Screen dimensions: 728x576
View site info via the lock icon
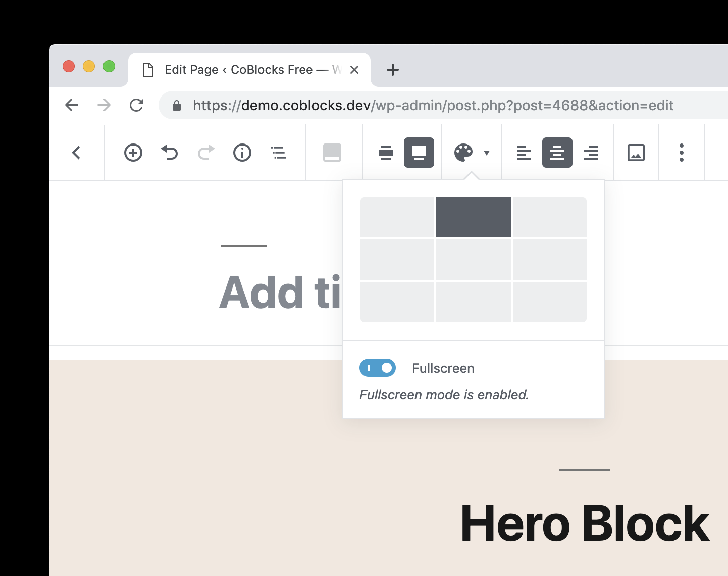[x=177, y=105]
